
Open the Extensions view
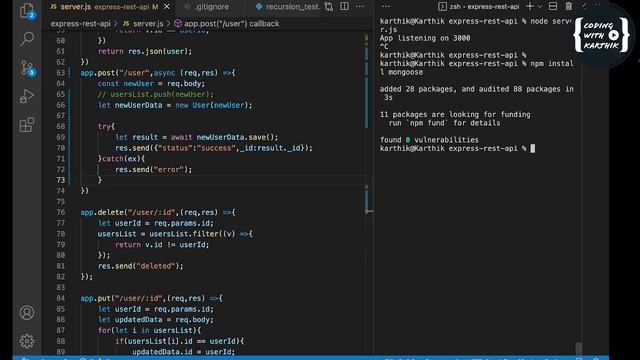pyautogui.click(x=27, y=125)
